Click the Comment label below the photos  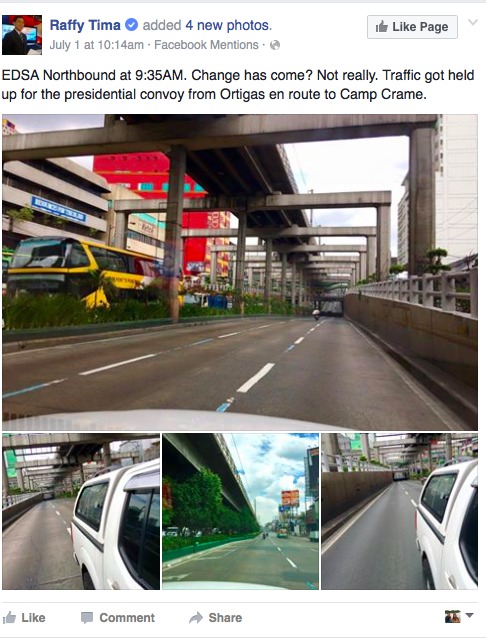click(127, 618)
